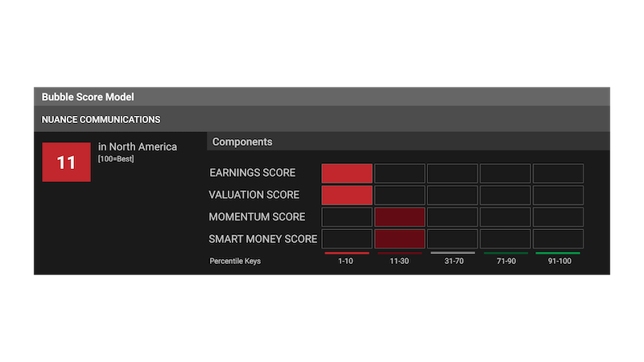Screen dimensions: 644x362
Task: Click the Percentile Keys label
Action: (235, 261)
